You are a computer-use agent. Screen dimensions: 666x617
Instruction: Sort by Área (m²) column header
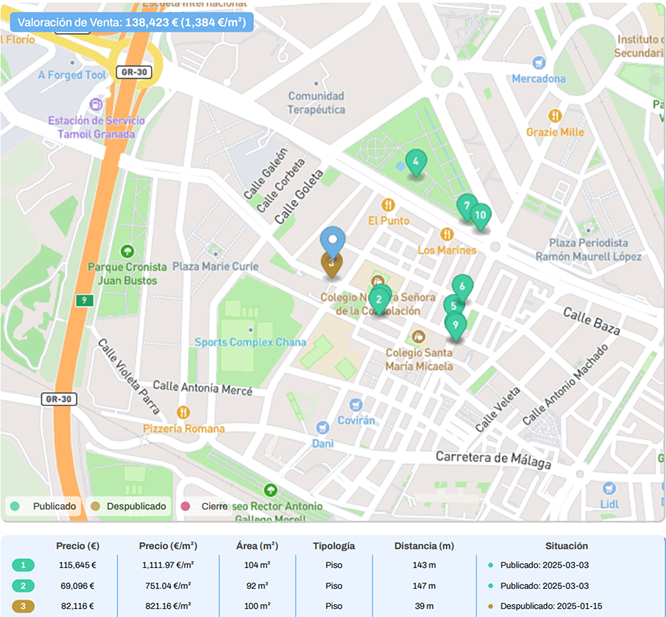pos(255,546)
